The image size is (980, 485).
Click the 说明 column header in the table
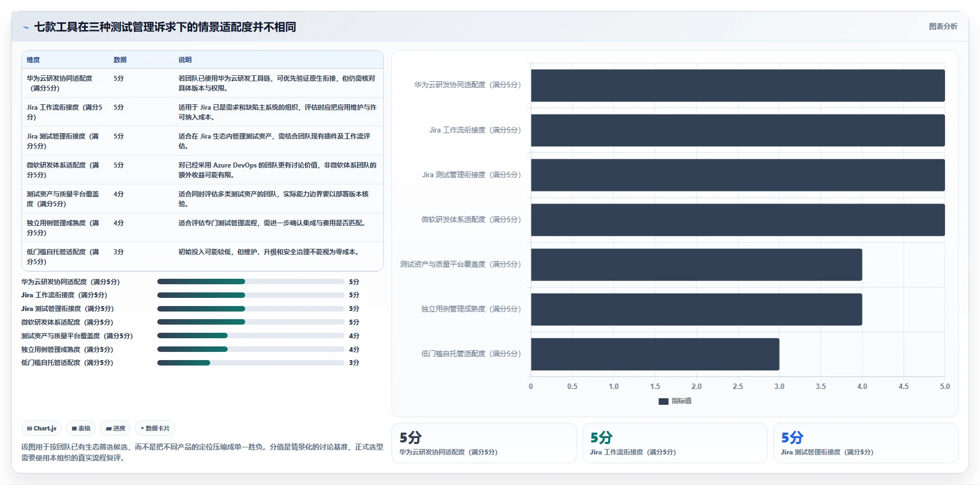point(185,60)
